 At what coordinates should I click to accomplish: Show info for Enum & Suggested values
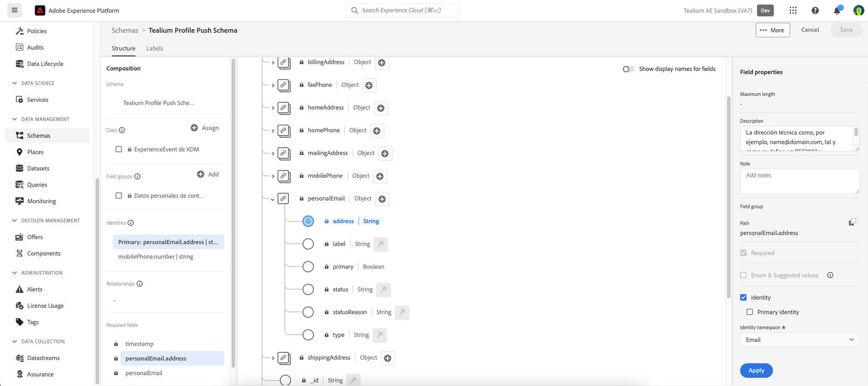point(830,275)
